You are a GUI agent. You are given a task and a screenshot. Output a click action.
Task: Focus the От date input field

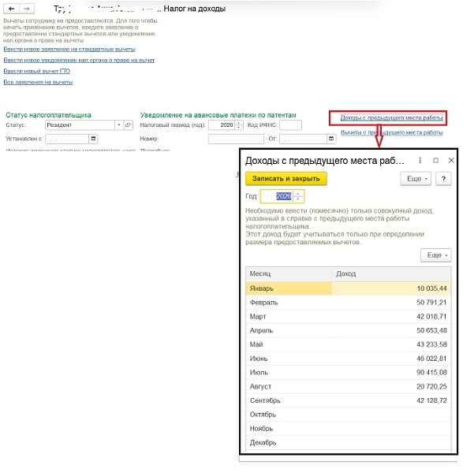pyautogui.click(x=303, y=139)
